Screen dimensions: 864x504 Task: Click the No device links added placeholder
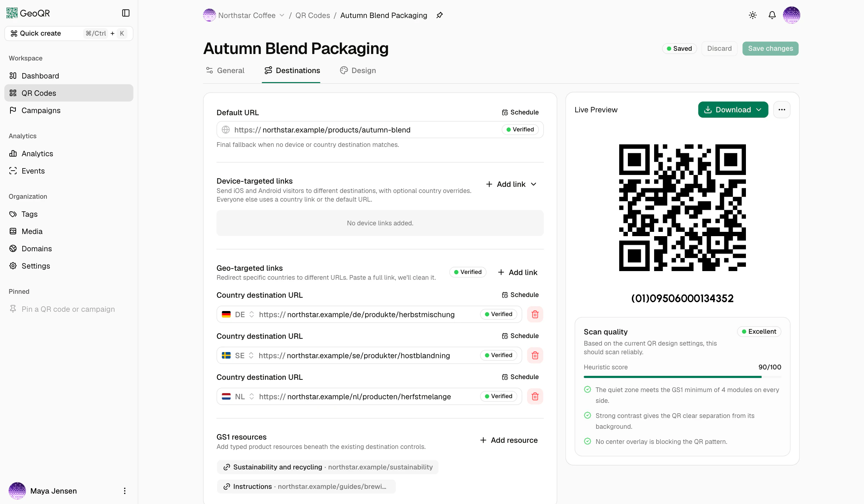tap(380, 223)
